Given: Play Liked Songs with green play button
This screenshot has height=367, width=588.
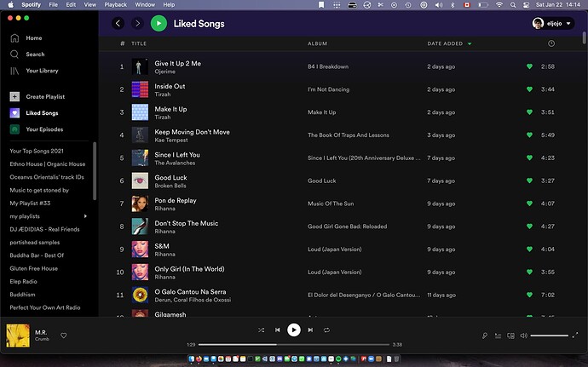Looking at the screenshot, I should pos(159,24).
